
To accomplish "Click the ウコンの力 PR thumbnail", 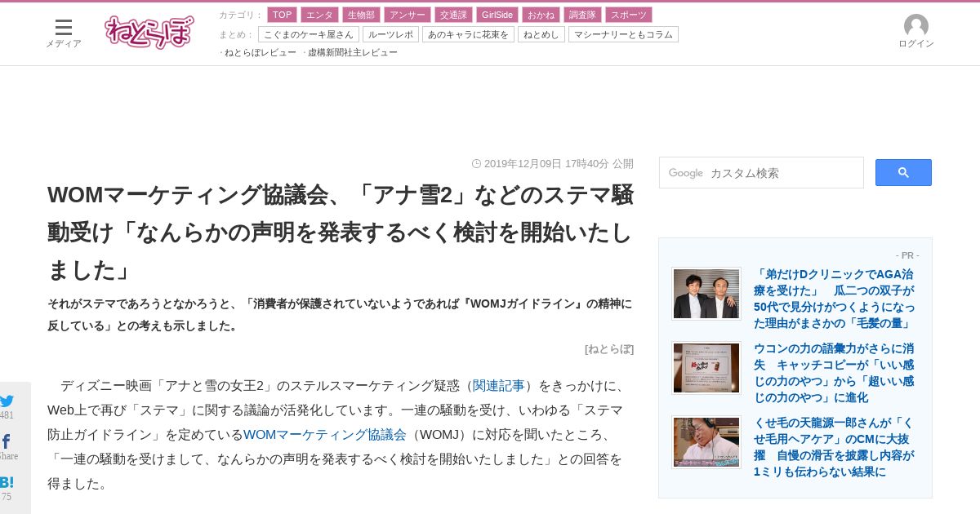I will pos(706,368).
